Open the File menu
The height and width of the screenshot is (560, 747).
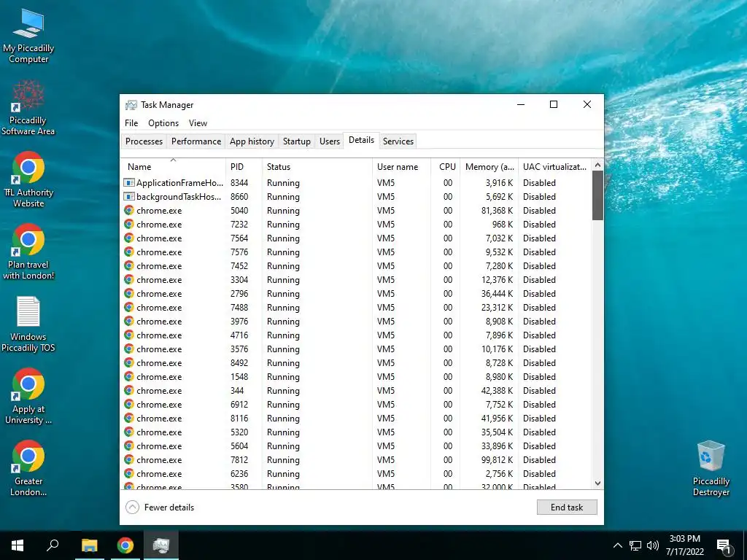point(131,123)
